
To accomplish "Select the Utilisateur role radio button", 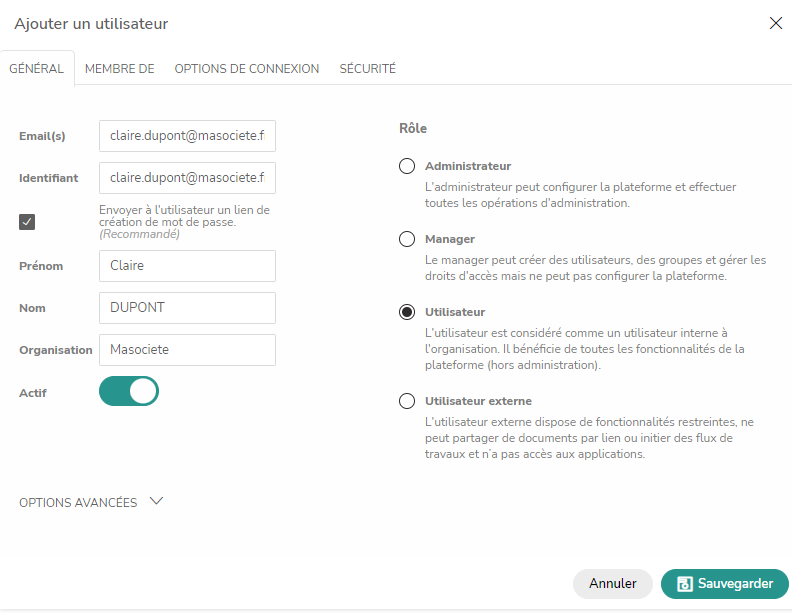I will [407, 312].
